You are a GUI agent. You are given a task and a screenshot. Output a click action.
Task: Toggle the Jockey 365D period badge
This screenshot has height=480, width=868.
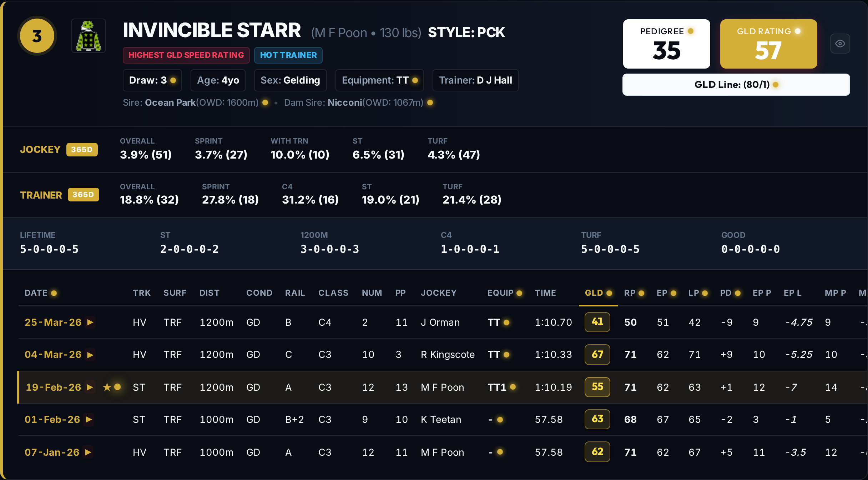pos(82,150)
